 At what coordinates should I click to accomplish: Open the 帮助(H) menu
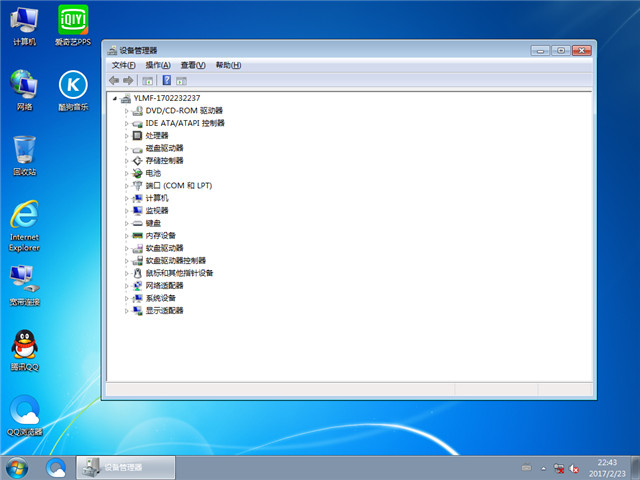[x=228, y=65]
